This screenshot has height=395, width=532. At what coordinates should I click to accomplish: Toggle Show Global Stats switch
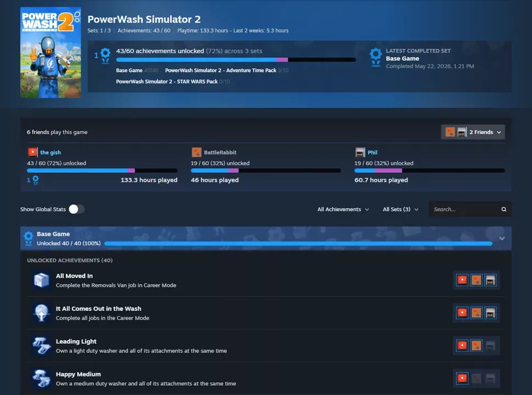(76, 209)
